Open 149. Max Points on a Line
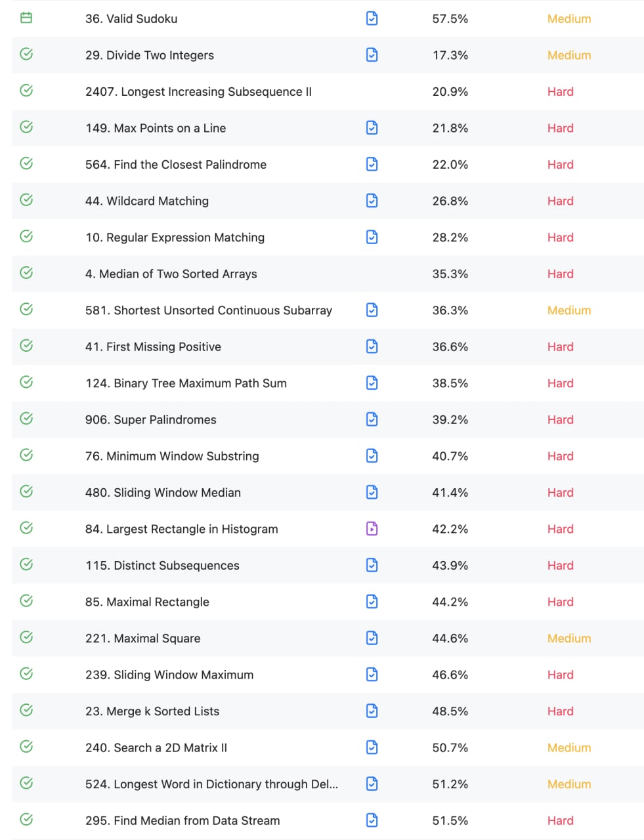644x840 pixels. pos(156,128)
